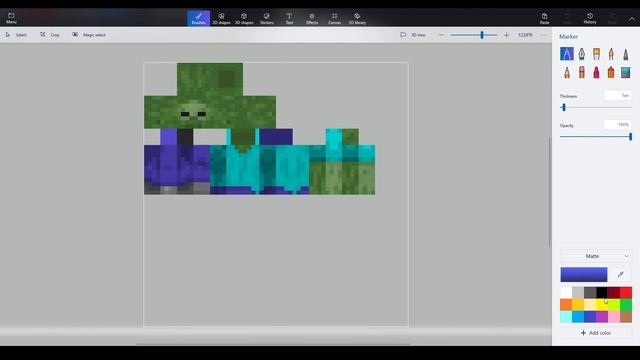The height and width of the screenshot is (360, 640).
Task: Pick the light yellow color swatch
Action: coord(590,304)
